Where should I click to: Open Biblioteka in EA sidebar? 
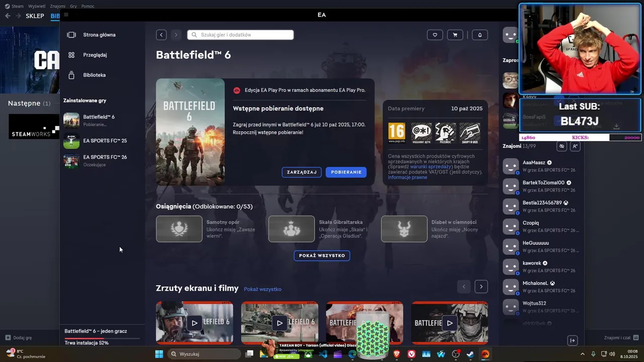coord(94,75)
